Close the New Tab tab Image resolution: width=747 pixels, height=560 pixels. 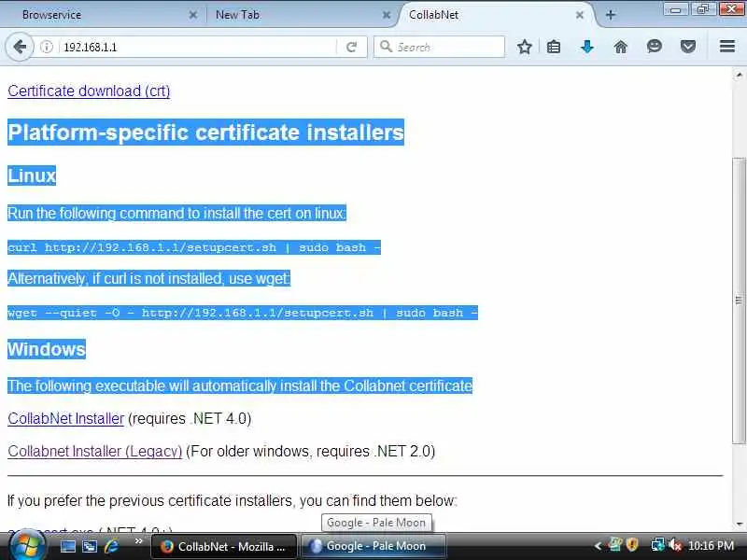(x=387, y=15)
